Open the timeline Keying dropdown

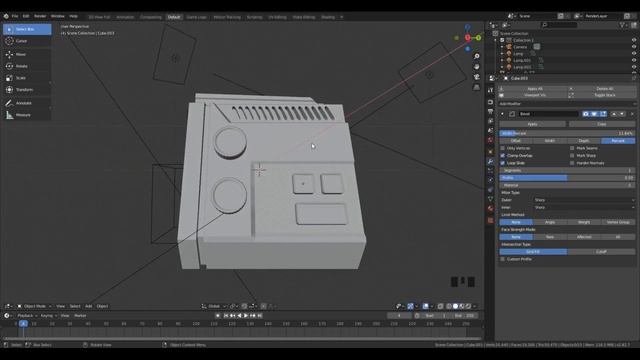[x=48, y=316]
